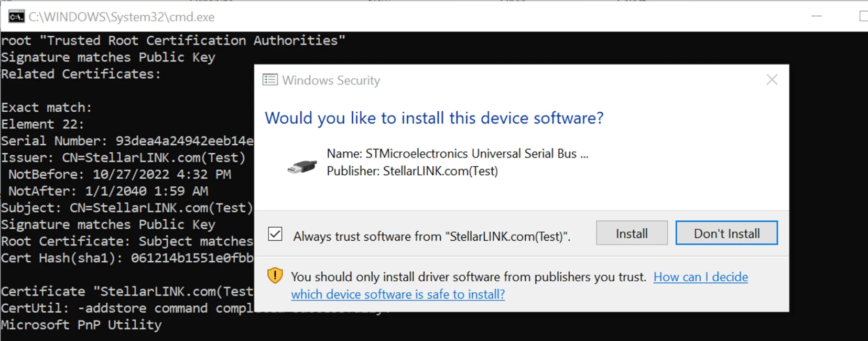The width and height of the screenshot is (868, 341).
Task: Click the Windows Security dialog title icon
Action: 270,80
